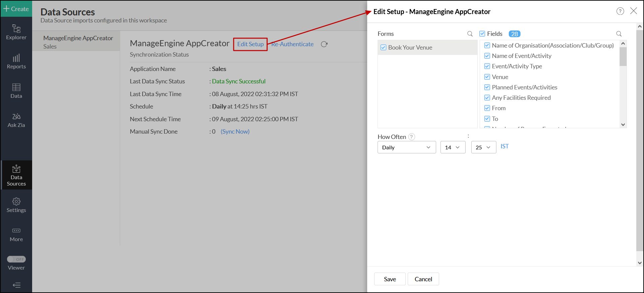
Task: Collapse the sidebar with bottom arrow icon
Action: click(x=16, y=285)
